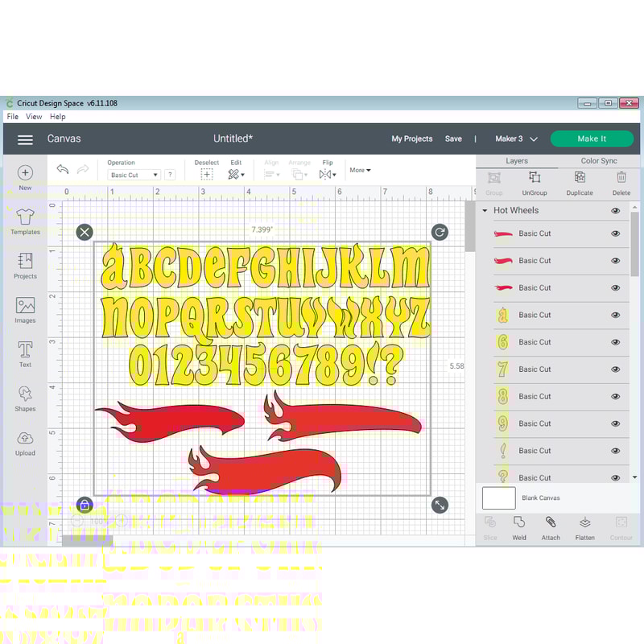Open My Projects link
644x644 pixels.
411,138
